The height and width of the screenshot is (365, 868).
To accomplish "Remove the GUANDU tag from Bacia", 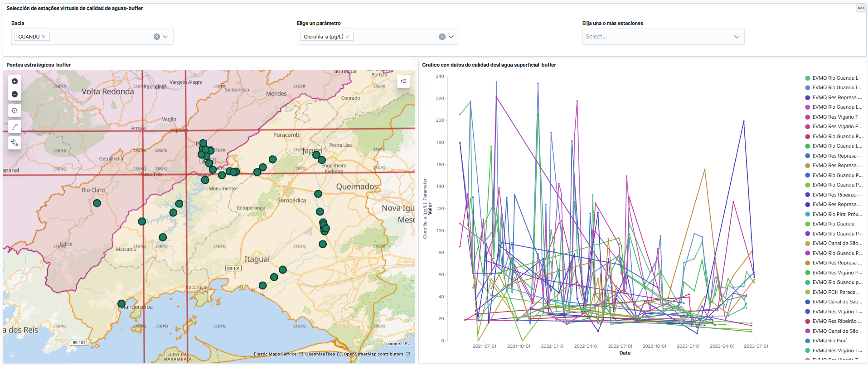I will 44,37.
